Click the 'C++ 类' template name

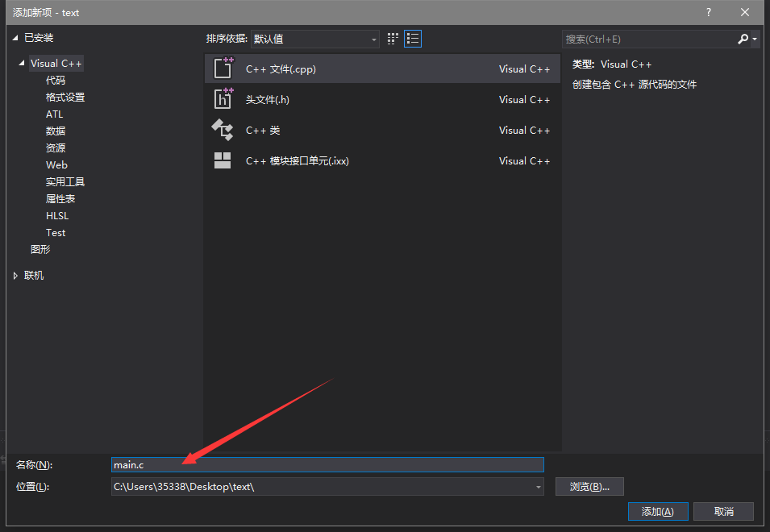click(x=263, y=130)
